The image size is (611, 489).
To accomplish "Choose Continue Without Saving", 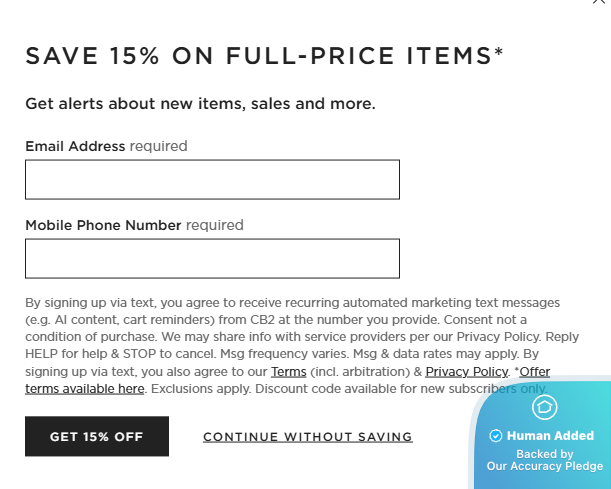I will click(308, 437).
